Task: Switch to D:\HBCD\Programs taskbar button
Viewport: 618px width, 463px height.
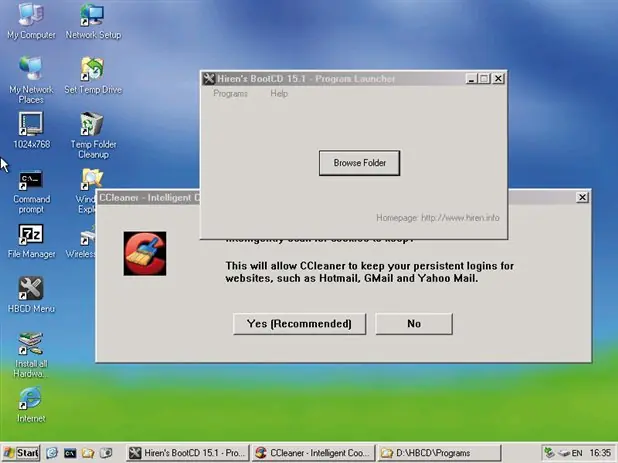Action: click(x=439, y=453)
